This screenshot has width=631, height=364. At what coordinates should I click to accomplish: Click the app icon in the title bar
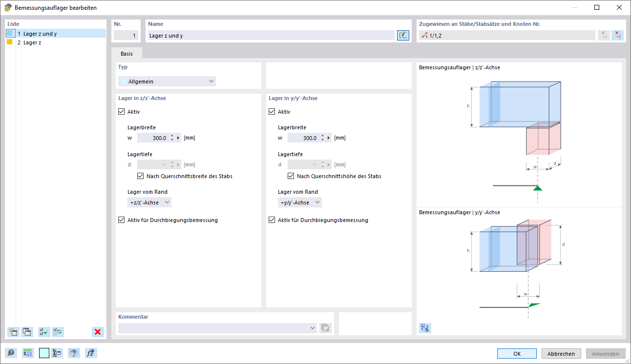pos(8,8)
